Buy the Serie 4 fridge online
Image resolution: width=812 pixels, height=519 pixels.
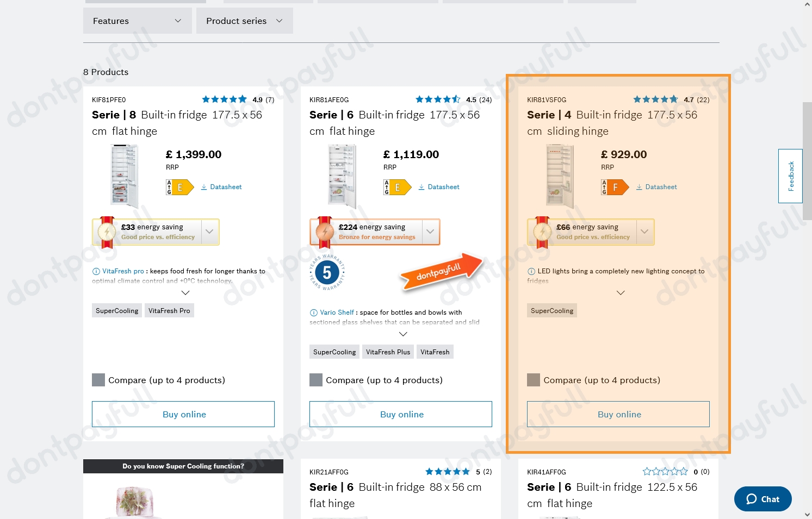(x=618, y=414)
